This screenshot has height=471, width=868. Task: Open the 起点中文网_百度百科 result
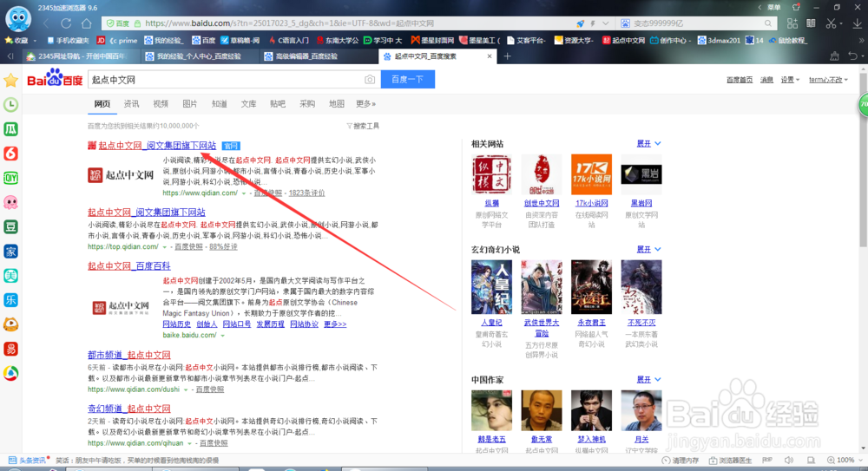point(129,266)
